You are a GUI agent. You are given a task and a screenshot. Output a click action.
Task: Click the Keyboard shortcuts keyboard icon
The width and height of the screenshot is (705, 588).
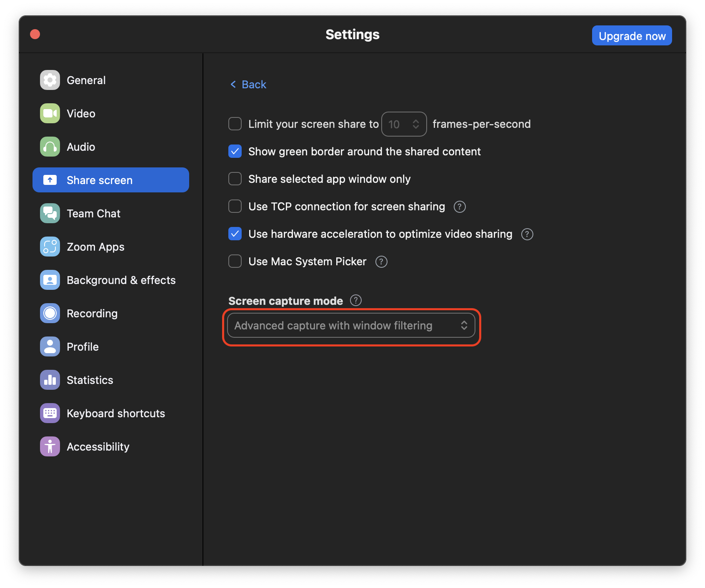tap(50, 413)
